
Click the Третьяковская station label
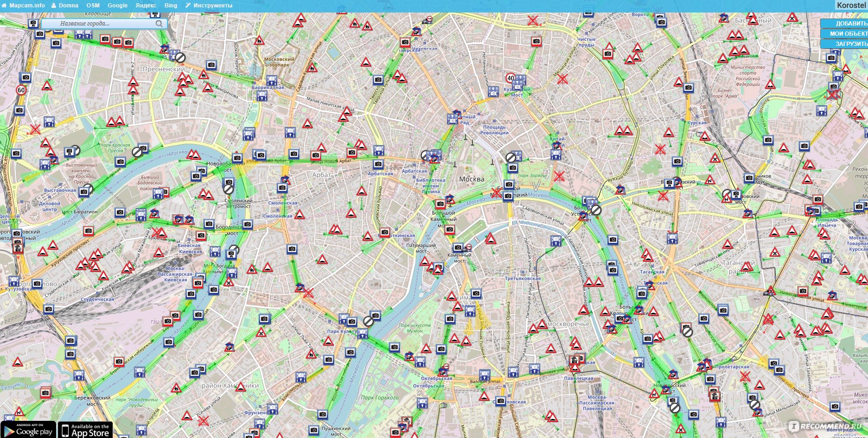pyautogui.click(x=523, y=279)
